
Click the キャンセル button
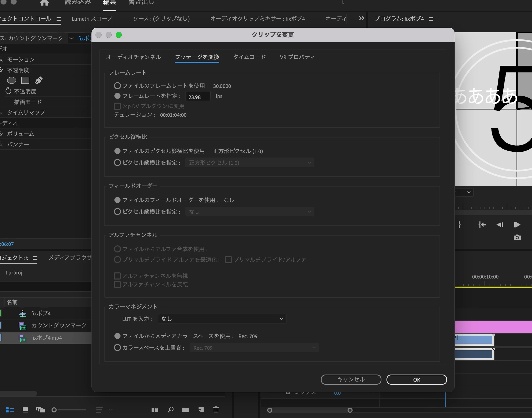tap(351, 380)
